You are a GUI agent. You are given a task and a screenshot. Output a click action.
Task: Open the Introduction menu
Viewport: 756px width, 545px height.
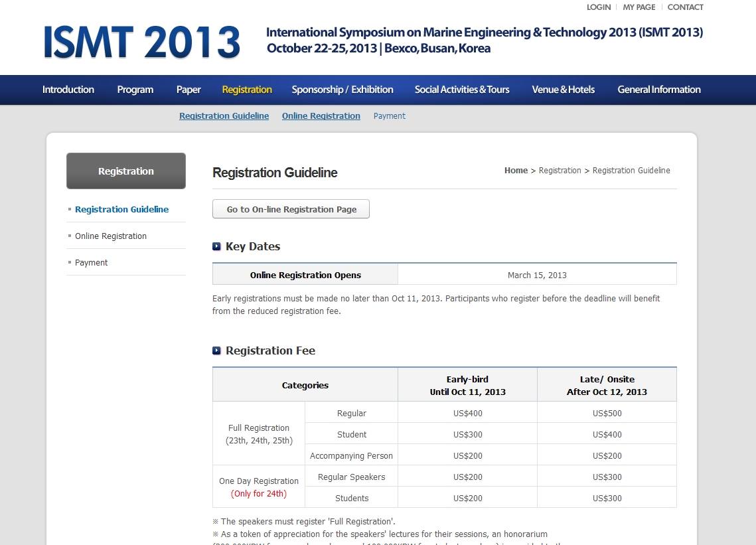[68, 90]
